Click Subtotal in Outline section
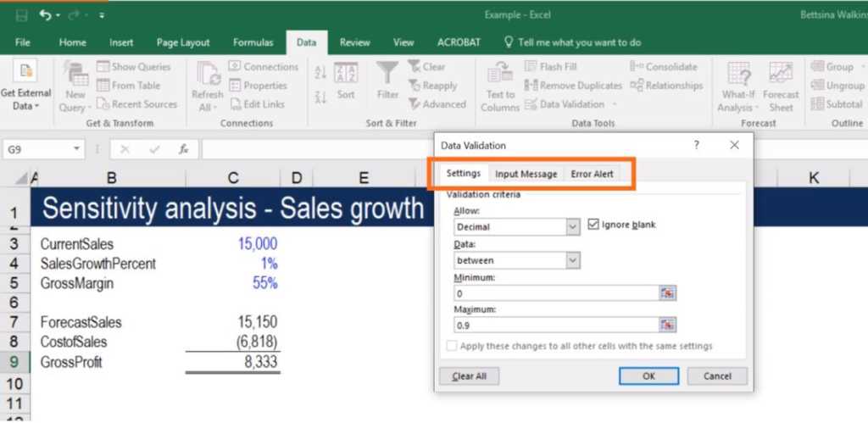This screenshot has width=868, height=423. 837,103
